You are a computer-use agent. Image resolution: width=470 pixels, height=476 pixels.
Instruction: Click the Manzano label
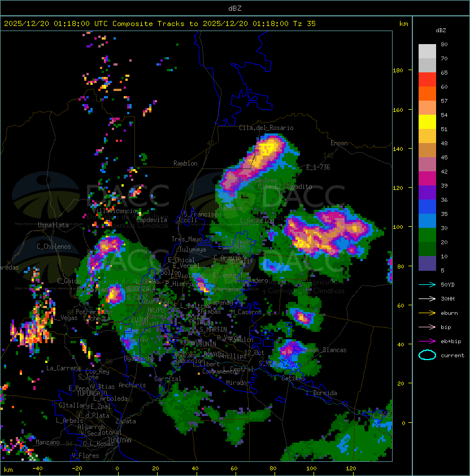47,442
